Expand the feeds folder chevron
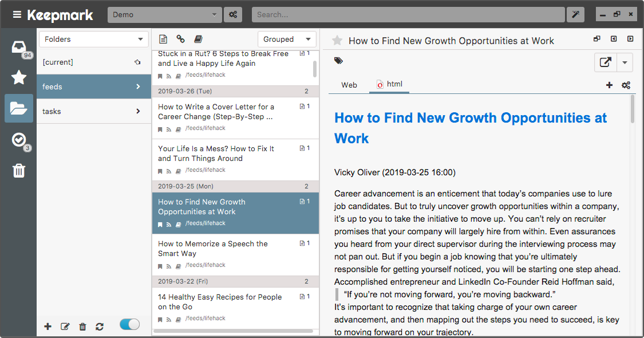644x338 pixels. (x=138, y=87)
